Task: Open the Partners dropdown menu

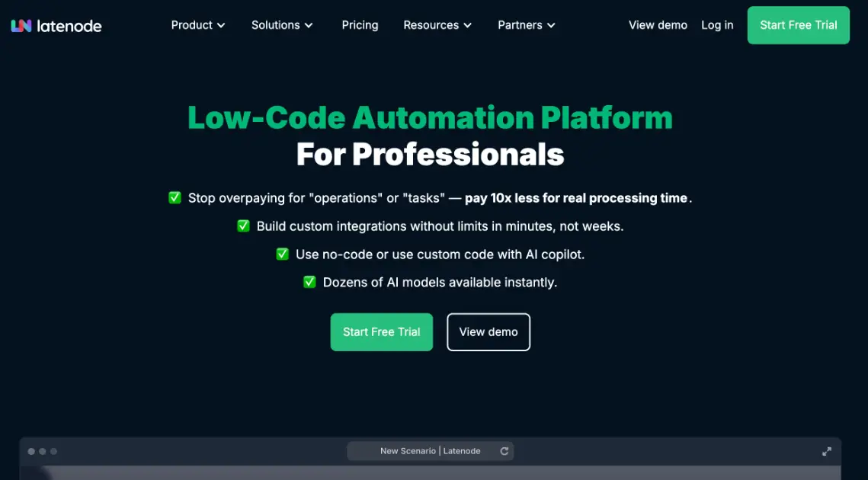Action: point(527,25)
